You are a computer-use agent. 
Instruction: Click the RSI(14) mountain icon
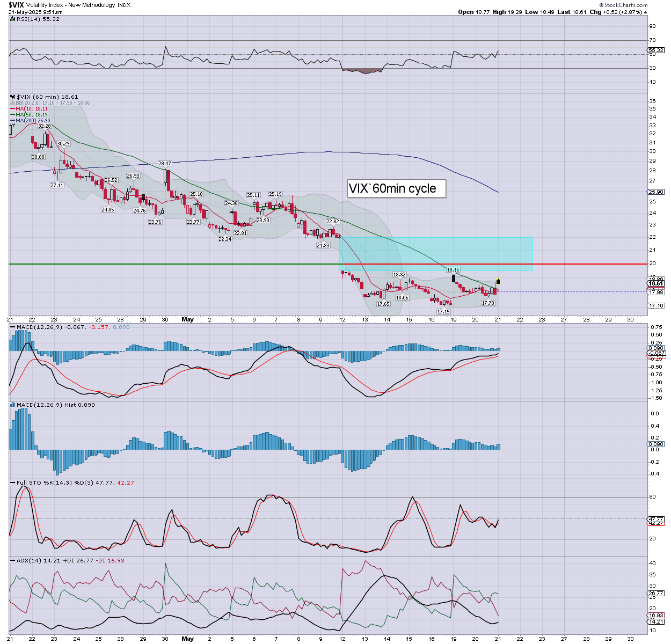pyautogui.click(x=12, y=19)
